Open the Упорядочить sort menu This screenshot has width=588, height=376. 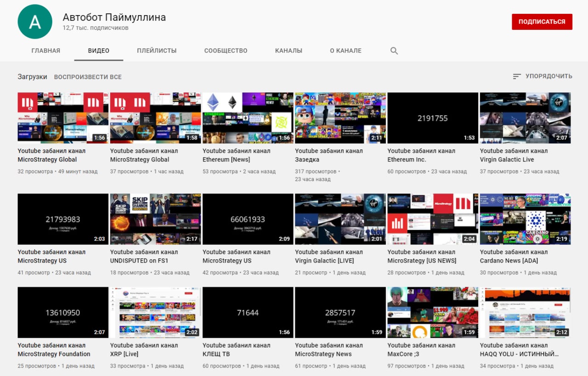point(543,76)
